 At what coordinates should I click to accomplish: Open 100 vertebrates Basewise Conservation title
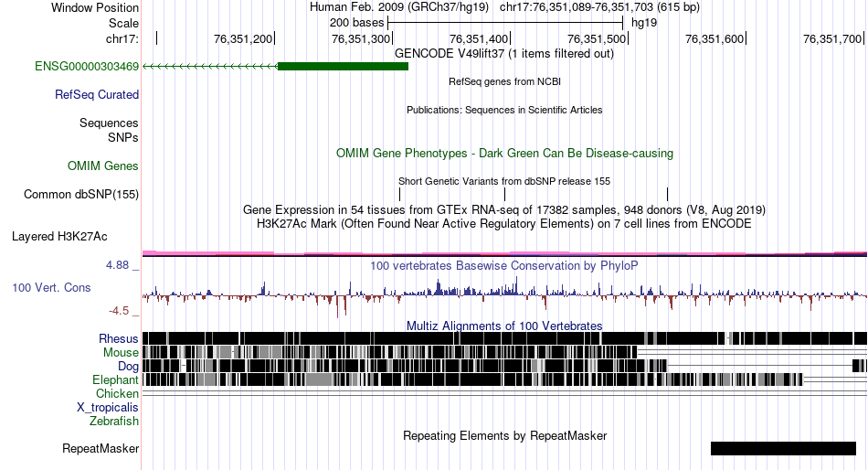[504, 265]
